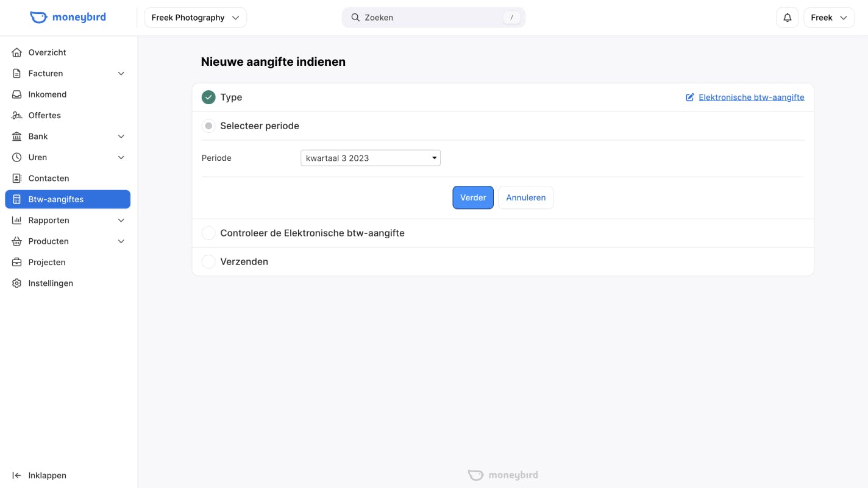Screen dimensions: 868x488
Task: Open the Periode dropdown 'kwartaal 3 2023'
Action: 370,158
